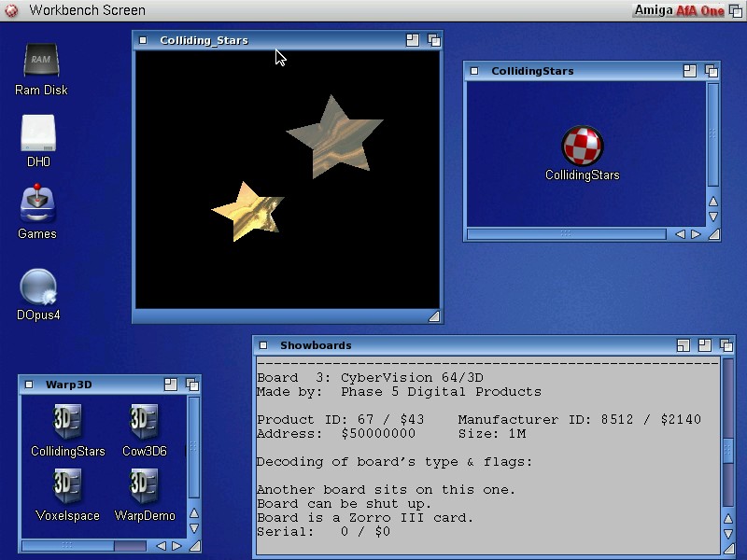
Task: Toggle zoom gadget of Colliding_Stars window
Action: [413, 40]
